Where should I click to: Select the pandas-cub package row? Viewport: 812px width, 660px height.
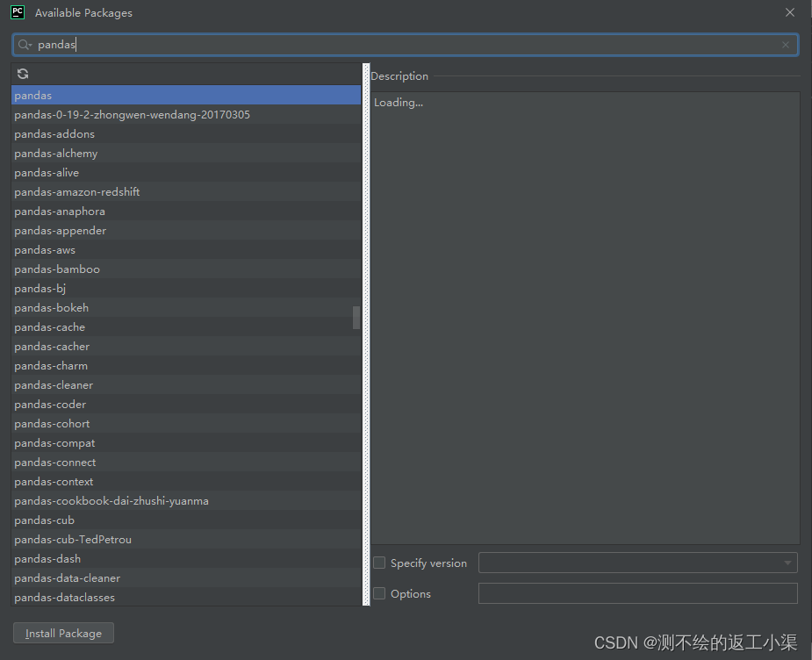point(186,520)
